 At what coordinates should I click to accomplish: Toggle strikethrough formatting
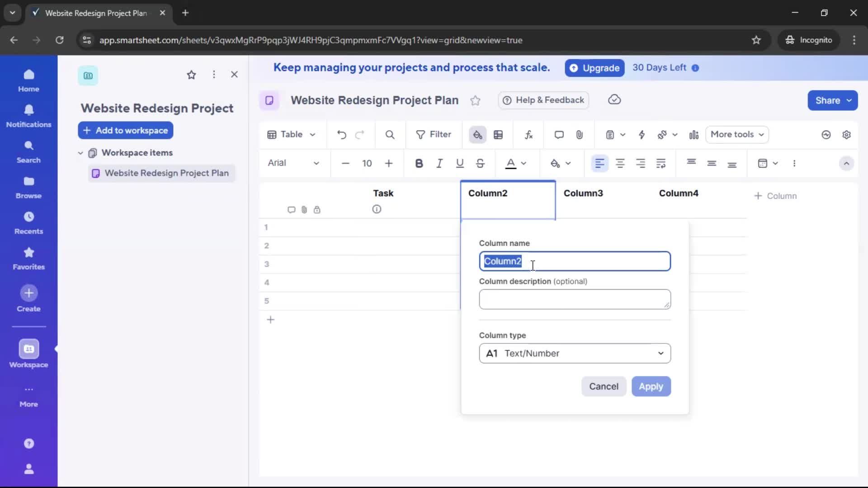click(480, 164)
